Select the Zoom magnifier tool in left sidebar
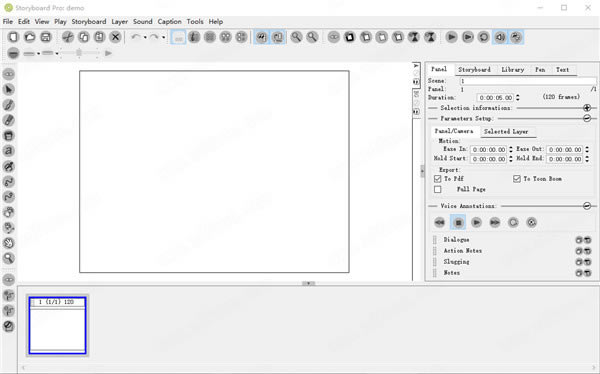The image size is (600, 374). point(8,258)
